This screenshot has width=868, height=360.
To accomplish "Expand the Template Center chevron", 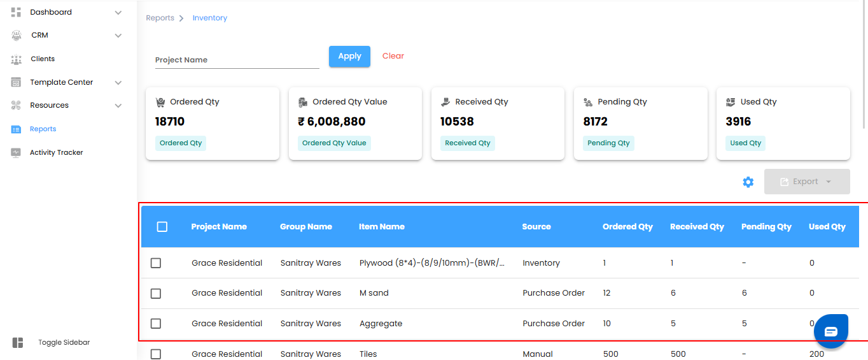I will (118, 83).
